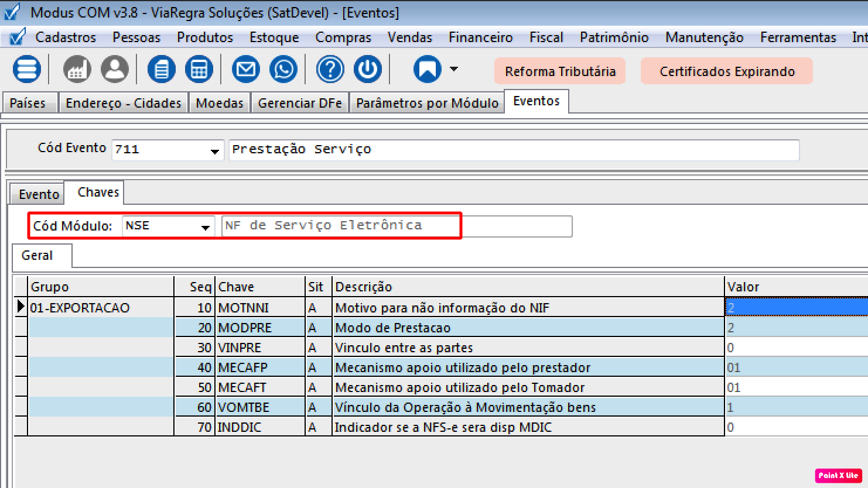This screenshot has height=488, width=868.
Task: Click the power exit icon
Action: tap(368, 70)
